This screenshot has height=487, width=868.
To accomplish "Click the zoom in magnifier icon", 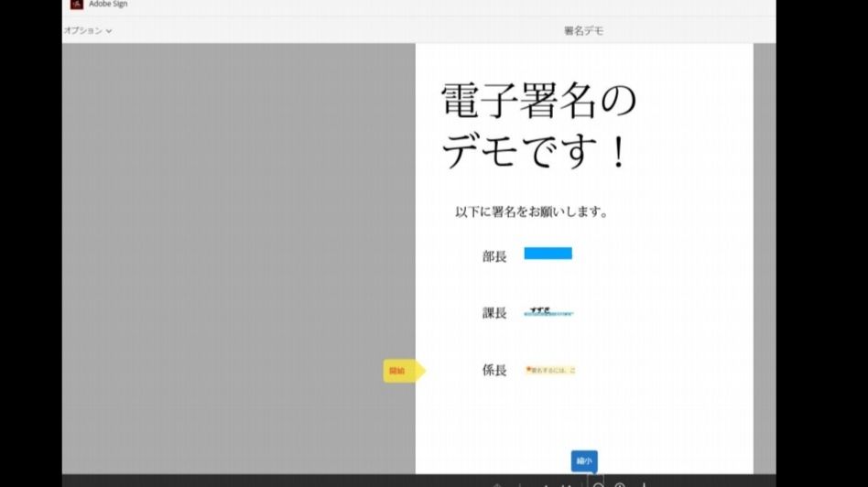I will click(620, 485).
